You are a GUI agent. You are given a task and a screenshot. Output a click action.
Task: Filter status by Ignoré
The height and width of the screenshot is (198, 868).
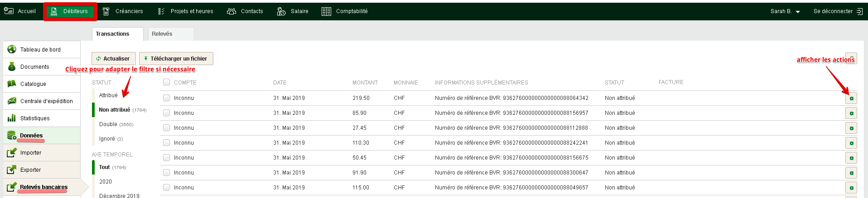point(107,139)
